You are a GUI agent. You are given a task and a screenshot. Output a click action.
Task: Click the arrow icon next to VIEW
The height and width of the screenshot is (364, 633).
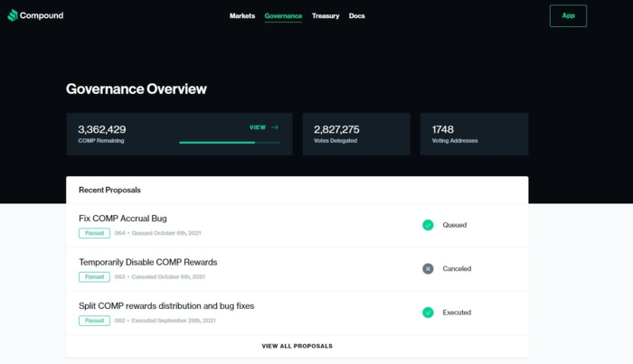coord(275,127)
